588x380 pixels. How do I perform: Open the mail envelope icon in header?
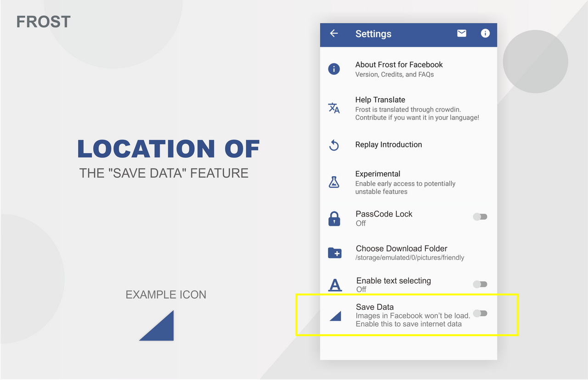point(462,33)
